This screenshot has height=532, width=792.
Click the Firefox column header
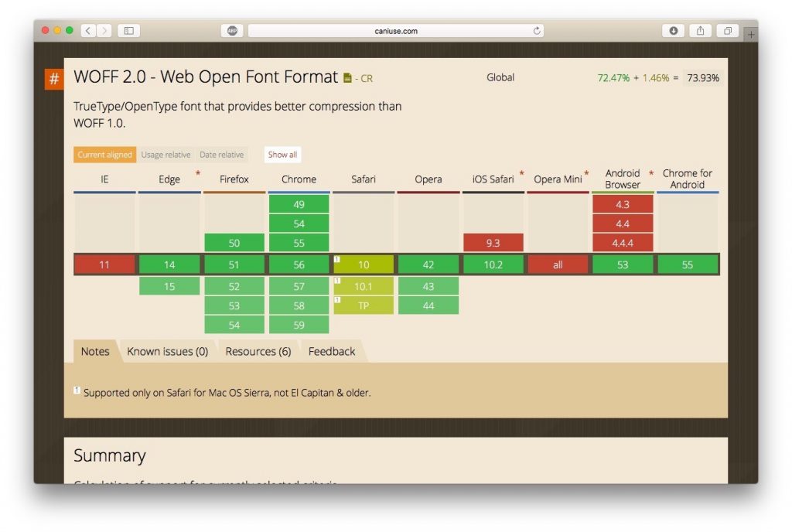(x=234, y=179)
